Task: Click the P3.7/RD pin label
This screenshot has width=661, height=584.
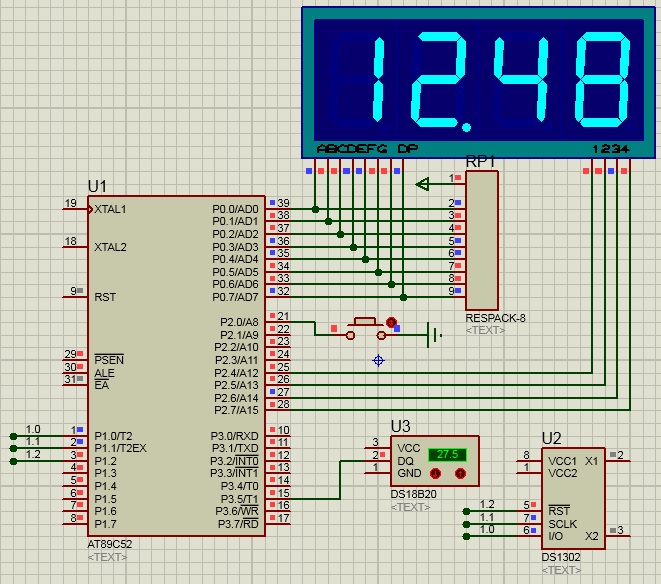Action: click(x=238, y=524)
